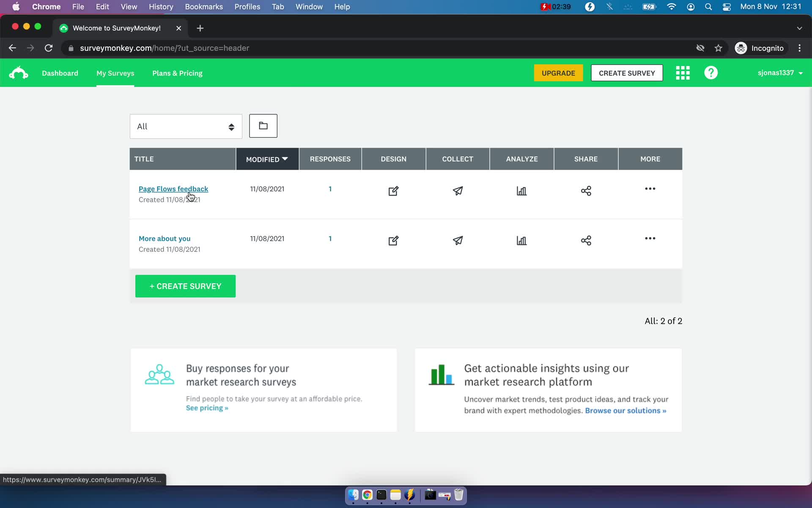The width and height of the screenshot is (812, 508).
Task: Click CREATE SURVEY button in header
Action: tap(627, 73)
